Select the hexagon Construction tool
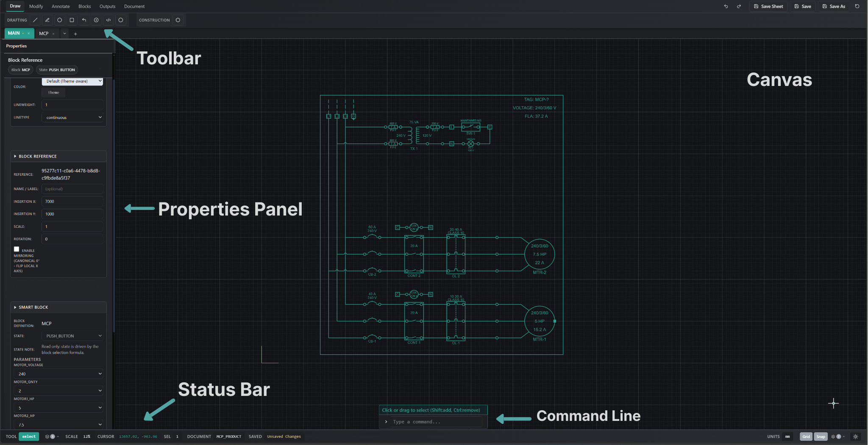 click(x=178, y=20)
